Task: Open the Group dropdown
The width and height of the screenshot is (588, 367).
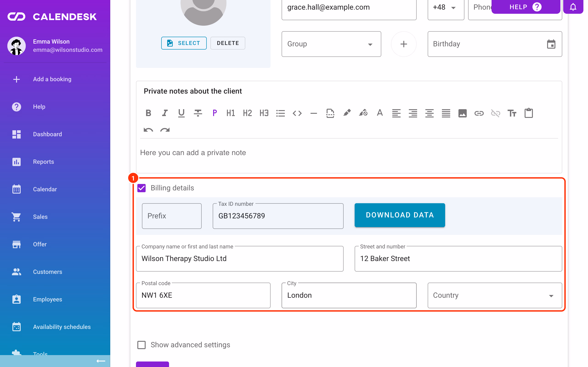Action: pyautogui.click(x=331, y=44)
